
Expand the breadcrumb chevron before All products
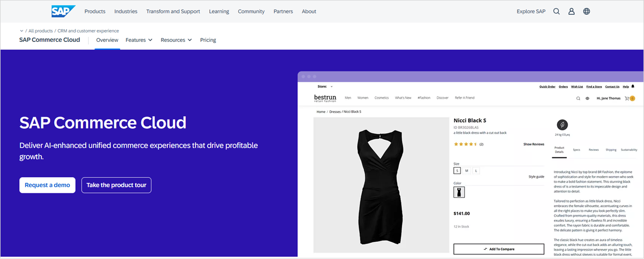pos(21,31)
